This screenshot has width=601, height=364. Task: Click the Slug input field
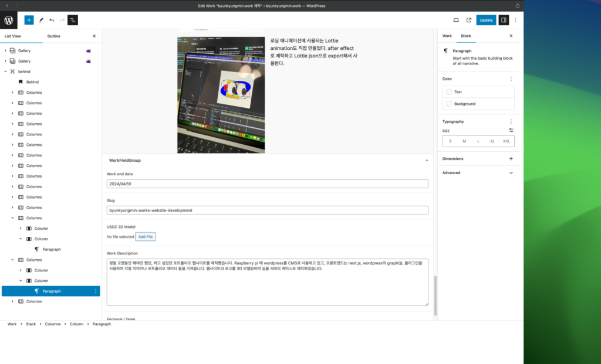coord(267,210)
